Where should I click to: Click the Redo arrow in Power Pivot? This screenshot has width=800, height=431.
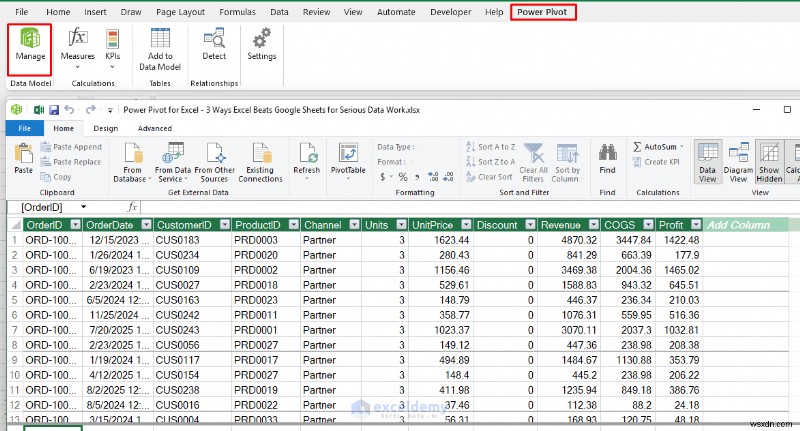coord(91,110)
